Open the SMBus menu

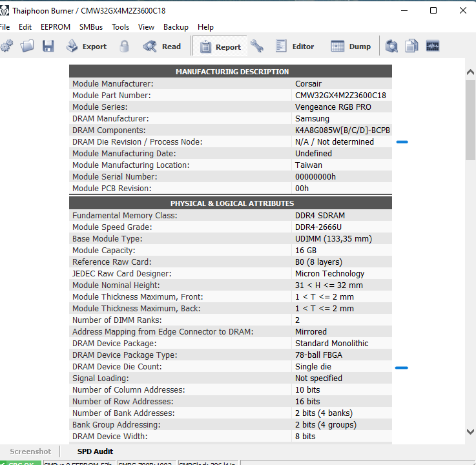pos(91,27)
